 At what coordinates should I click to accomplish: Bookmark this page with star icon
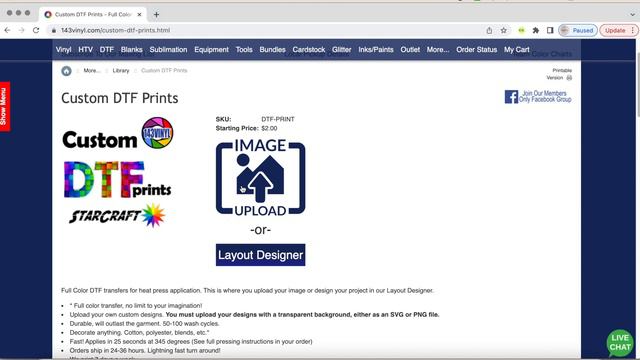click(504, 30)
